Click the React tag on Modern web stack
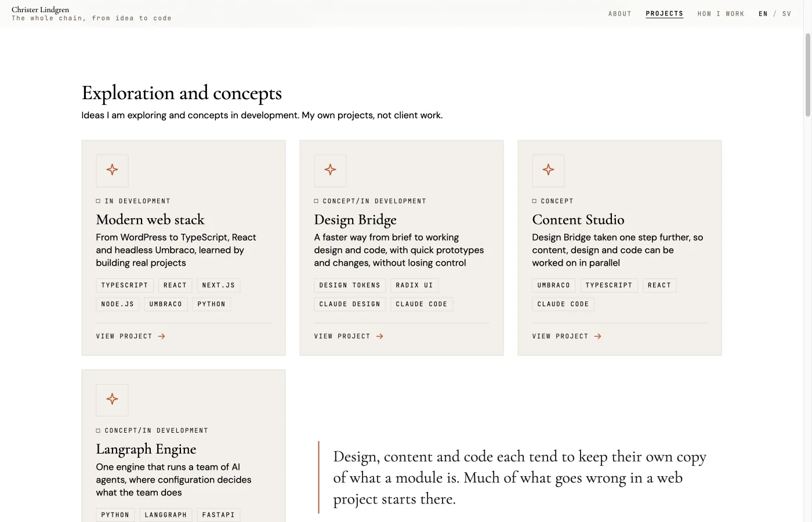Image resolution: width=812 pixels, height=522 pixels. coord(175,285)
